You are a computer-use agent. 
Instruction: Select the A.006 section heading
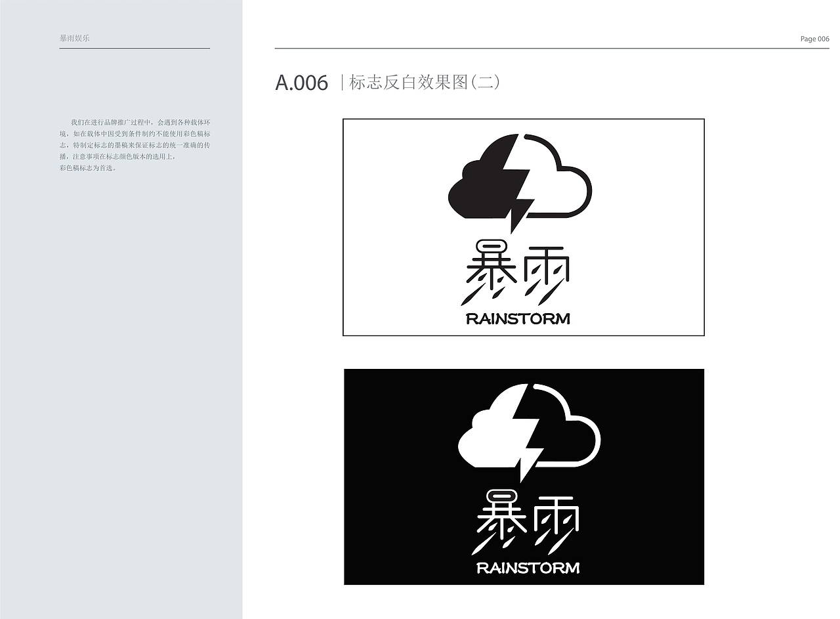point(301,83)
